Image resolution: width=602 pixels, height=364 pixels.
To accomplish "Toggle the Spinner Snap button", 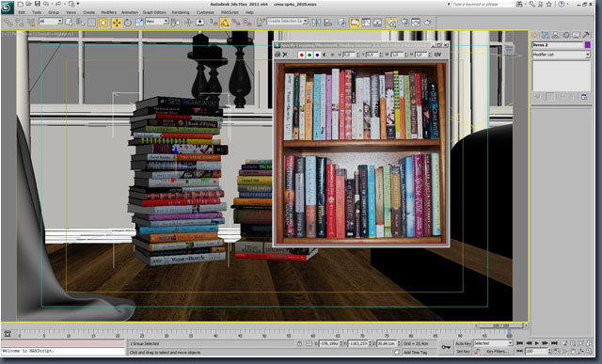I will coord(247,23).
